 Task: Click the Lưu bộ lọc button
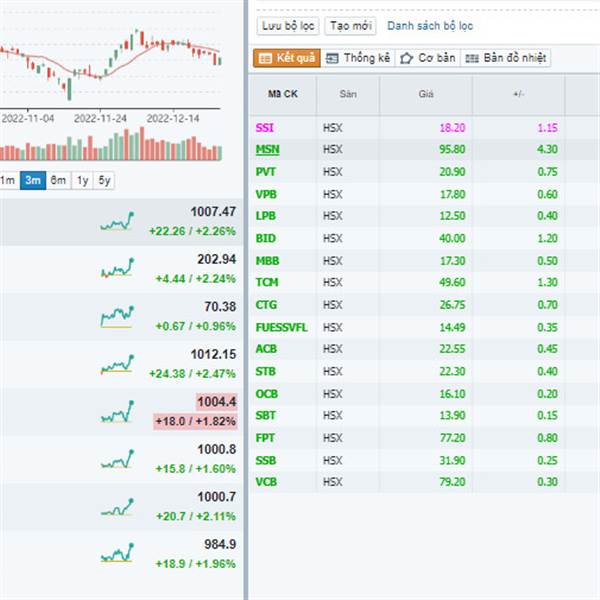(288, 26)
